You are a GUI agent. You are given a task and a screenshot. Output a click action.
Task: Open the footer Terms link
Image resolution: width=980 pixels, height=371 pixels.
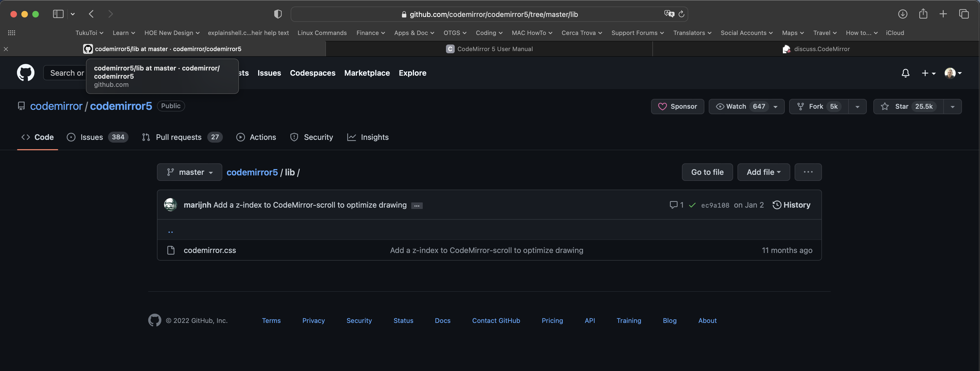pyautogui.click(x=271, y=320)
